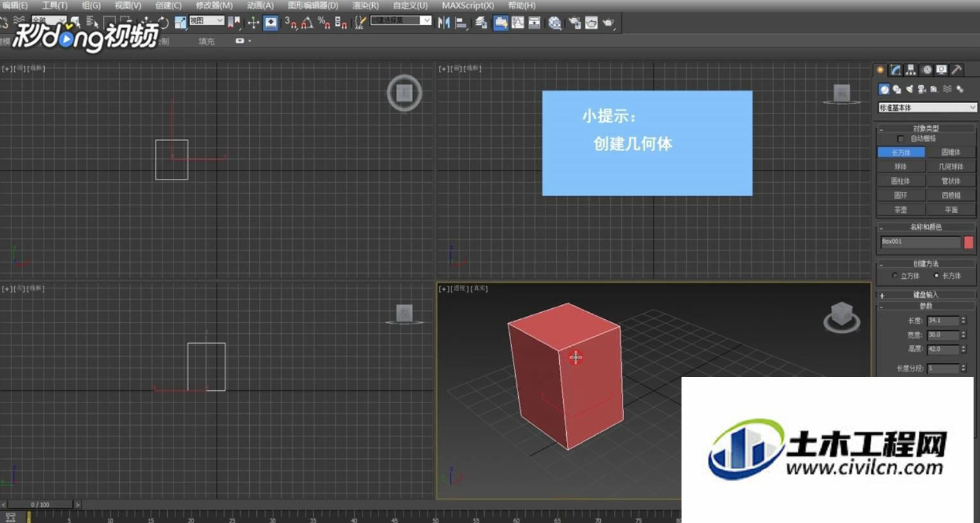Click the Use Pivot Point Center icon
The height and width of the screenshot is (523, 980).
click(234, 23)
